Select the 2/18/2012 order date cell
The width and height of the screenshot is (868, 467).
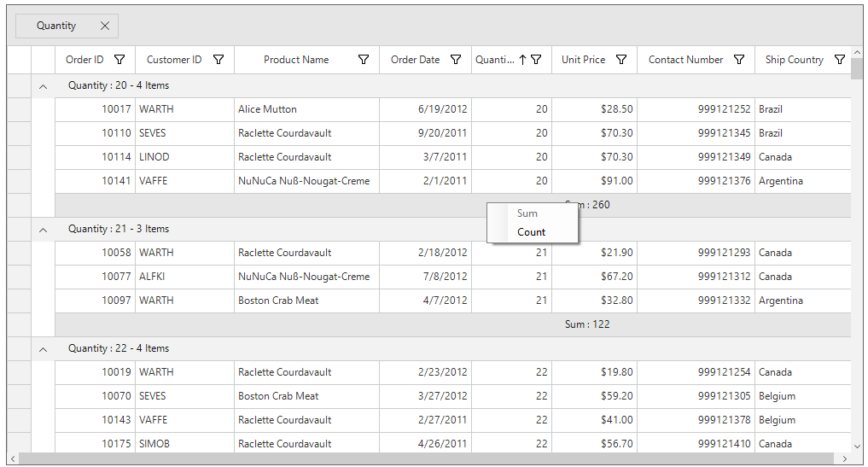tap(425, 254)
